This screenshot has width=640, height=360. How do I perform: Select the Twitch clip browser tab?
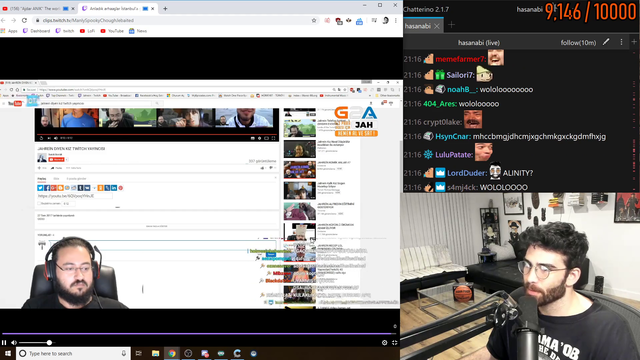(x=118, y=8)
